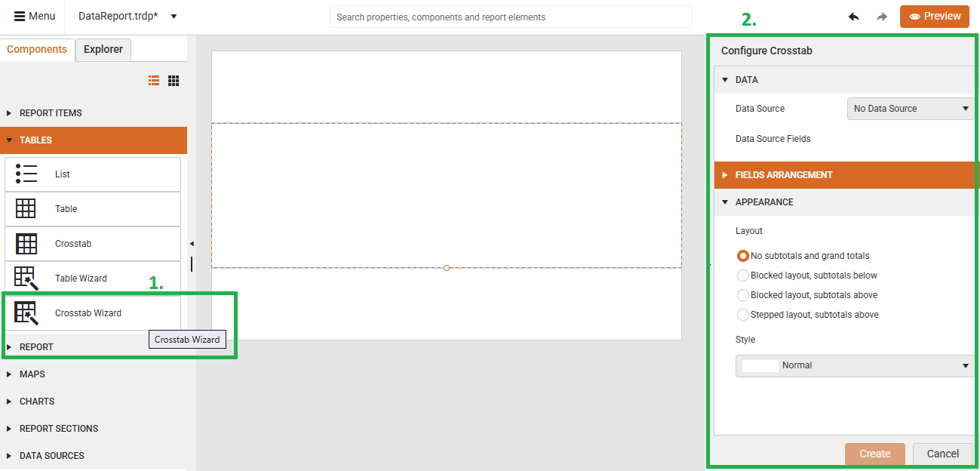980x471 pixels.
Task: Collapse the APPEARANCE section
Action: tap(845, 202)
